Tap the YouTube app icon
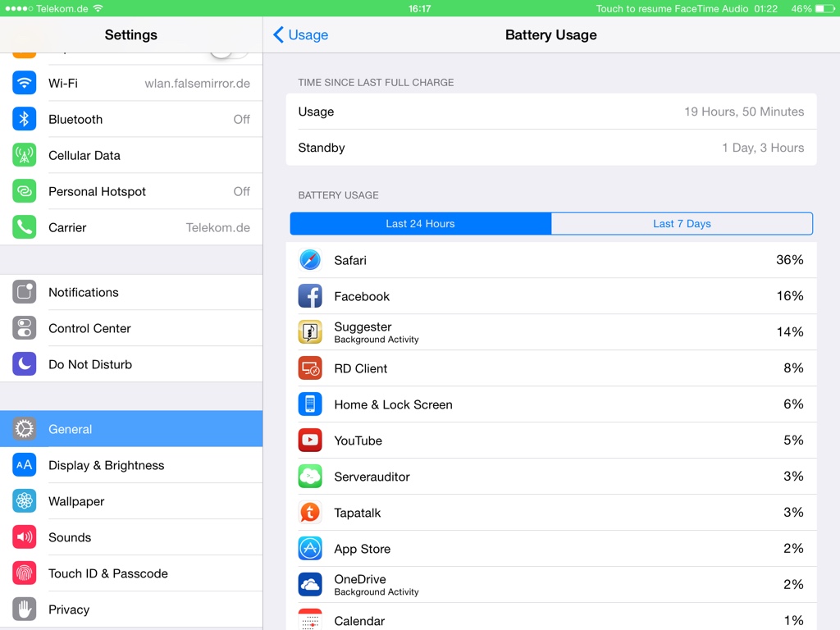 click(310, 441)
